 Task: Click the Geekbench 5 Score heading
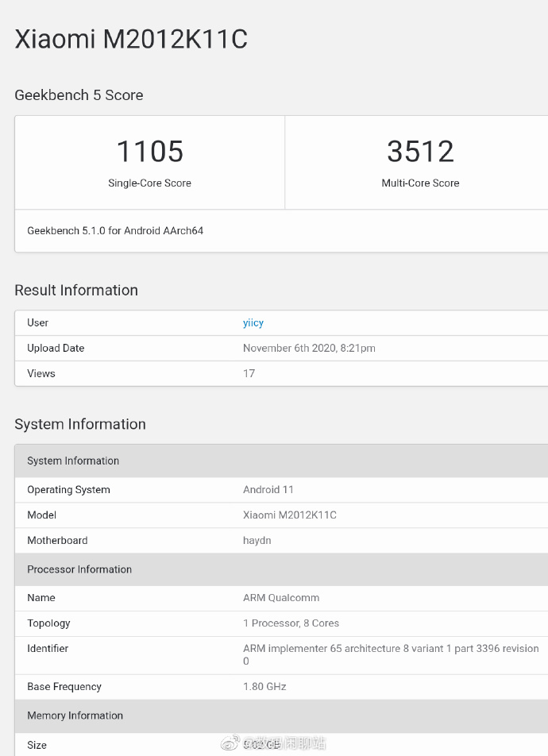coord(79,95)
